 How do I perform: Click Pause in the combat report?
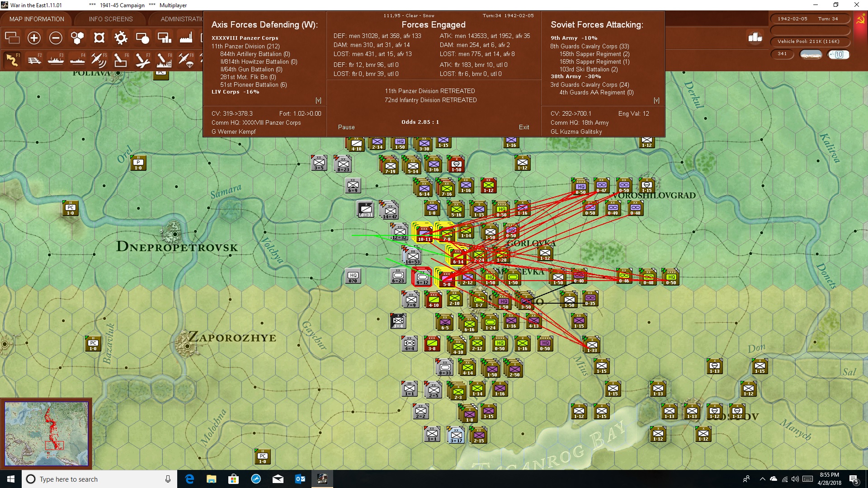tap(346, 127)
